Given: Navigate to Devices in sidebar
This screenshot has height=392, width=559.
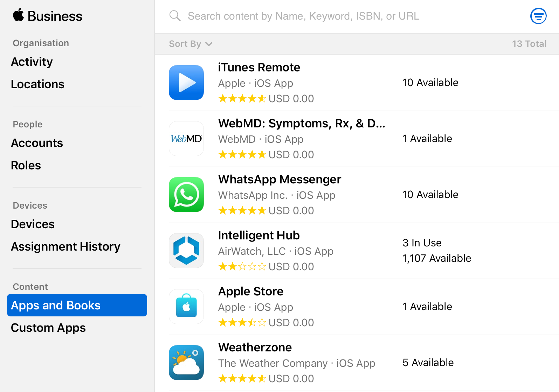Looking at the screenshot, I should 33,224.
